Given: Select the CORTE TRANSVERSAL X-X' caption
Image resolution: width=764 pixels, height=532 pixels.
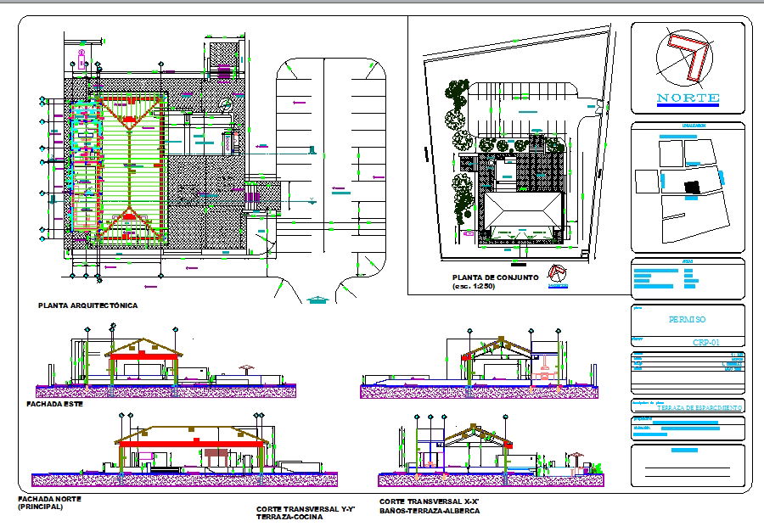Looking at the screenshot, I should click(x=430, y=507).
